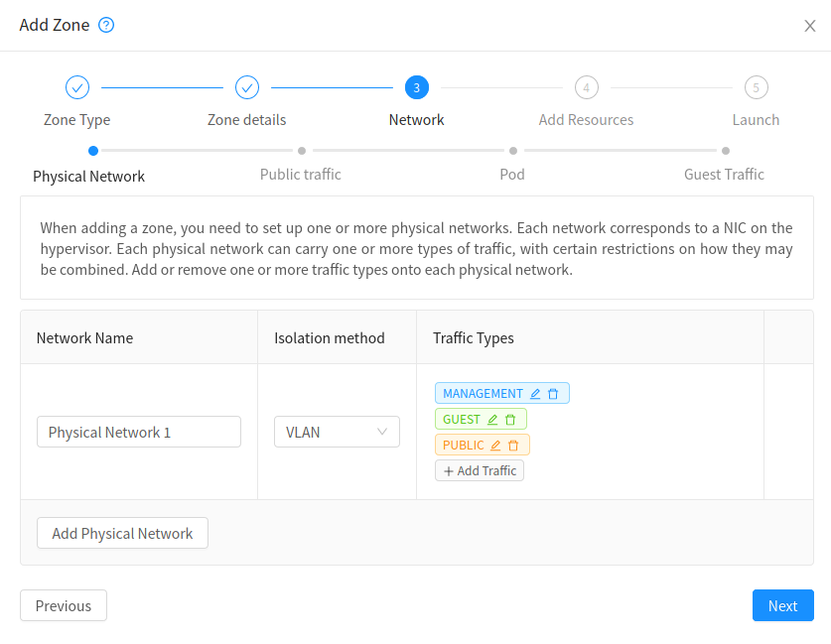The image size is (831, 644).
Task: Go back using the Previous button
Action: [x=63, y=605]
